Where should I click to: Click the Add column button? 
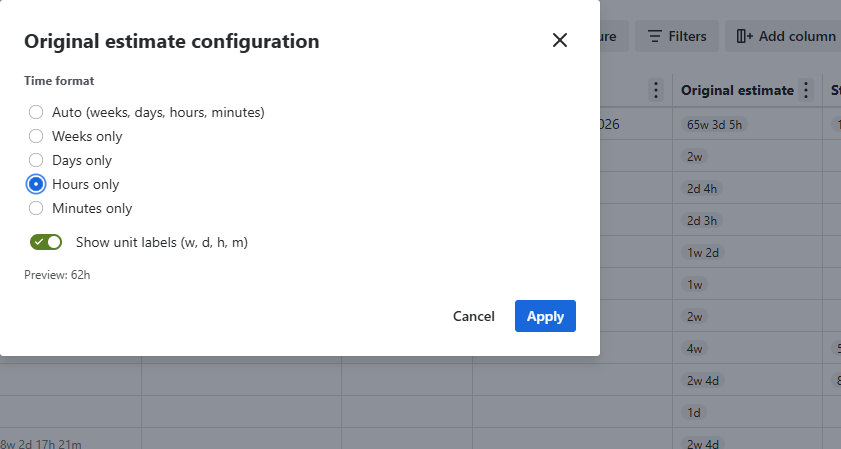[x=785, y=36]
